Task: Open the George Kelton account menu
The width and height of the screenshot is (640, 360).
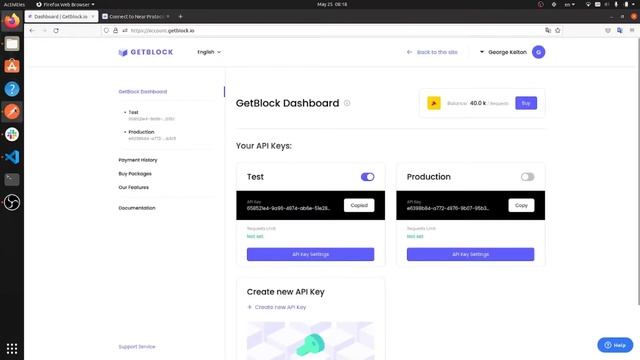Action: [x=503, y=52]
